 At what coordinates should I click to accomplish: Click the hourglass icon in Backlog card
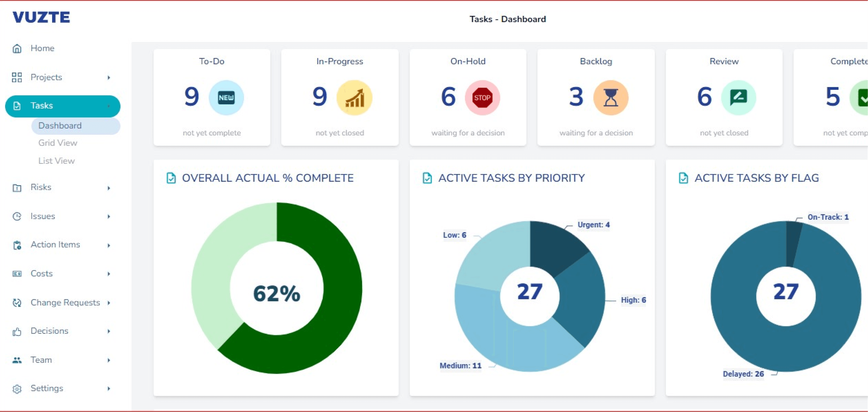coord(611,98)
